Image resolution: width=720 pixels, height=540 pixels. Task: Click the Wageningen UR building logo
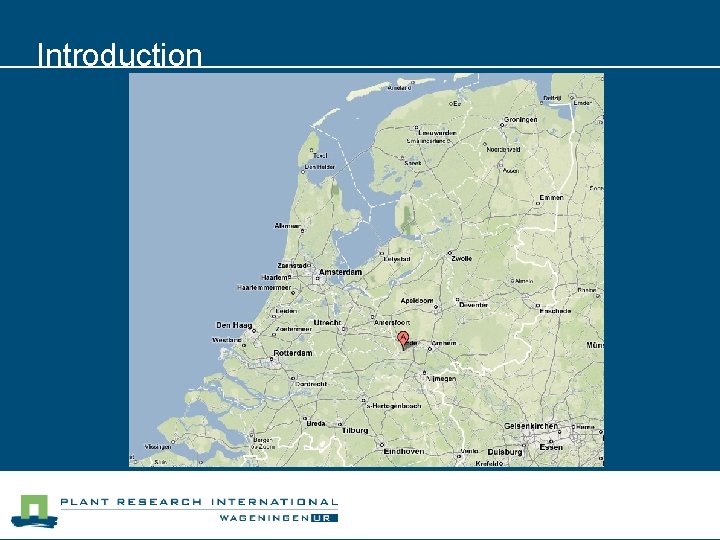34,511
